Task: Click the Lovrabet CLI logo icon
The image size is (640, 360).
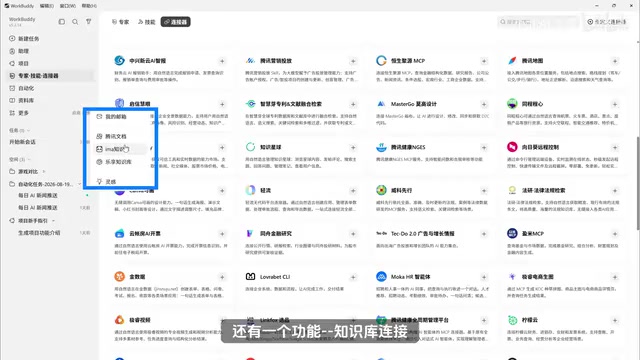Action: pos(250,277)
